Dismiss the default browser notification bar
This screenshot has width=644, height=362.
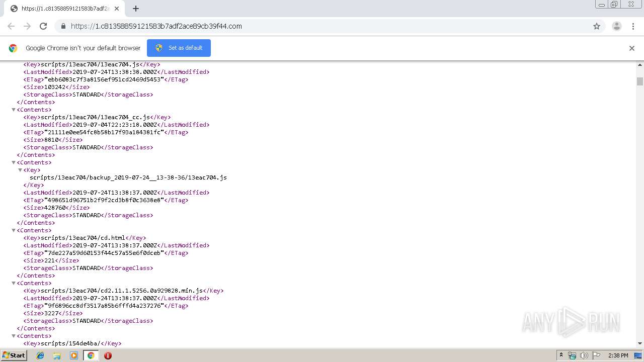pos(632,48)
